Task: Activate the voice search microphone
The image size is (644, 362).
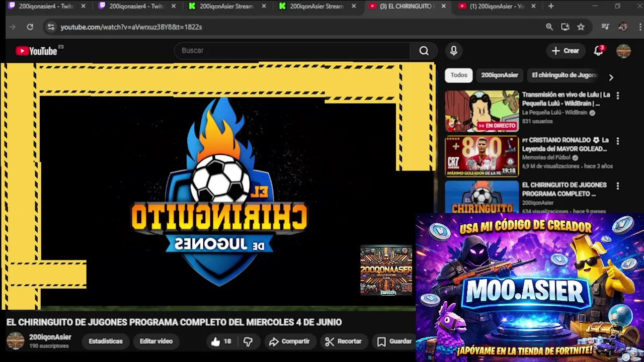Action: click(x=454, y=51)
